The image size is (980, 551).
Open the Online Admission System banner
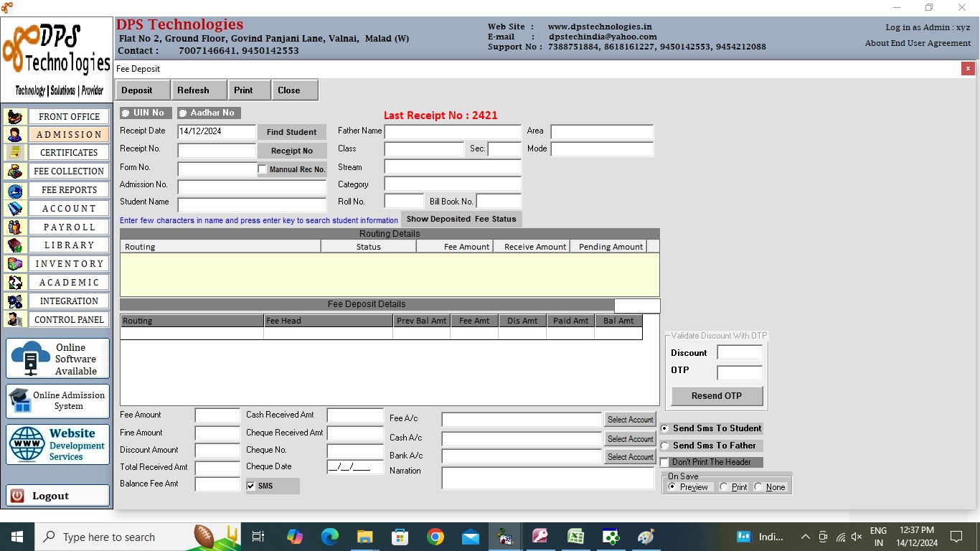[58, 401]
